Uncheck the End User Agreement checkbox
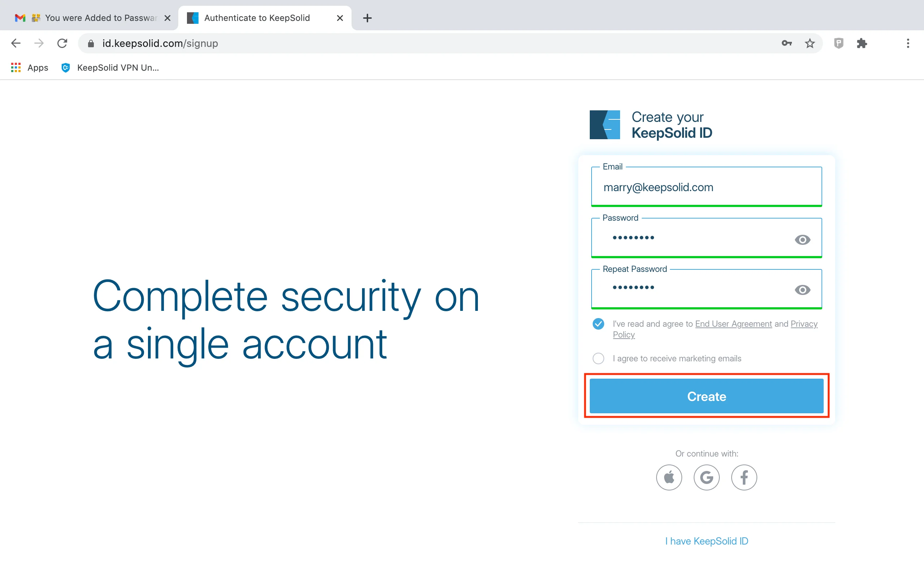 click(x=598, y=324)
